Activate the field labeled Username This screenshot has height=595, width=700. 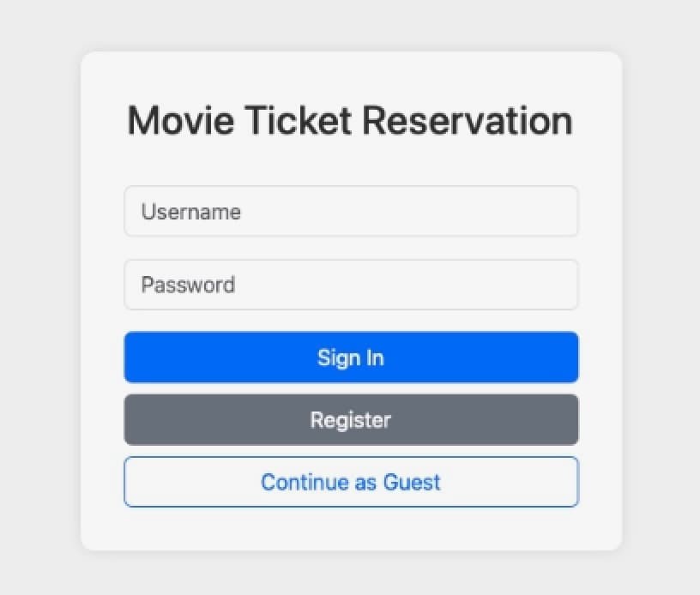(351, 211)
